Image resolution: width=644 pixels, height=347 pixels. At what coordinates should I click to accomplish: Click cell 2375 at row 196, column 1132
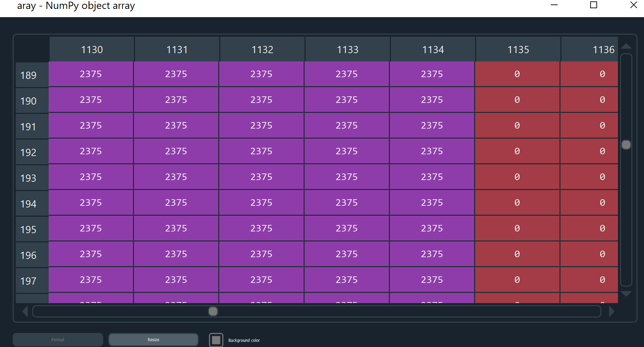click(261, 254)
